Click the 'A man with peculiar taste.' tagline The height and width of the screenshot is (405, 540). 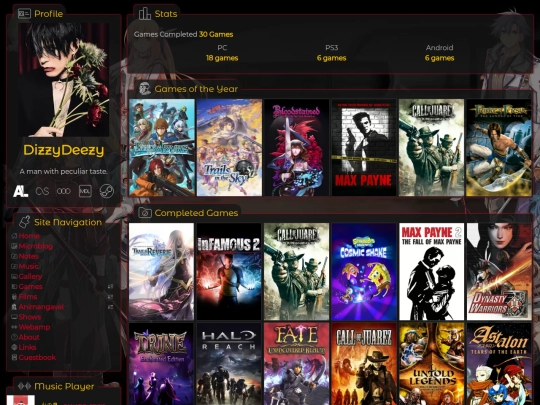63,171
